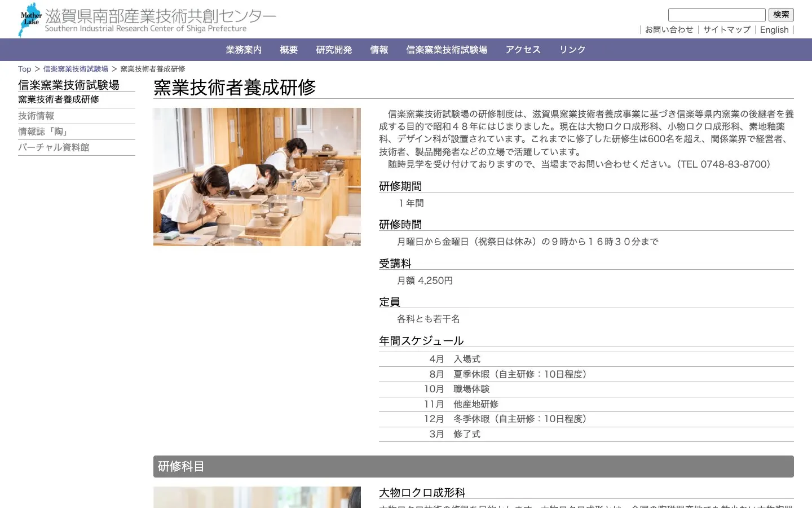Click the site title 滋賀県南部産業技術共創センター

point(161,16)
